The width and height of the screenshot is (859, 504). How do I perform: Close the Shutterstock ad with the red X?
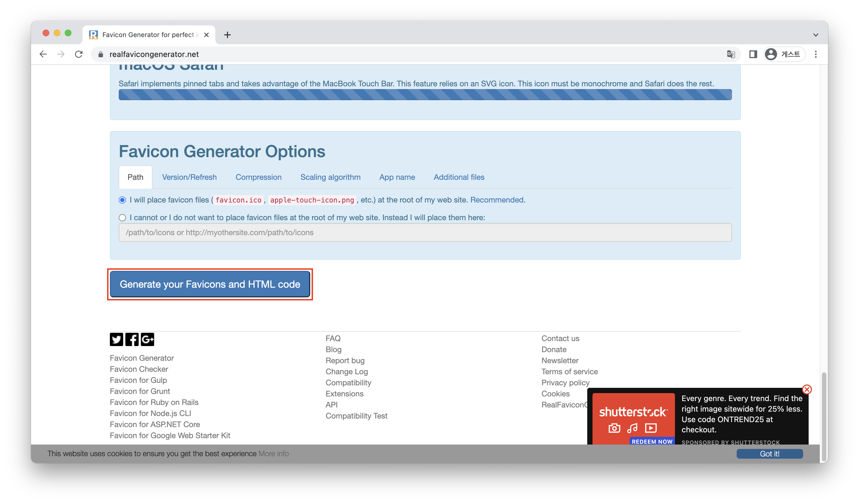807,389
